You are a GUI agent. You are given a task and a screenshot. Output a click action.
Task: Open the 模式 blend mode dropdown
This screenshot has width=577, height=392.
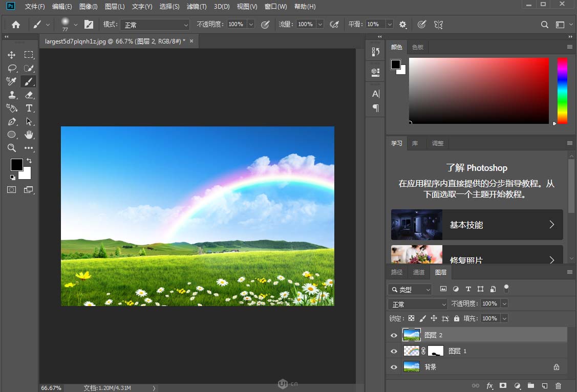(x=155, y=25)
